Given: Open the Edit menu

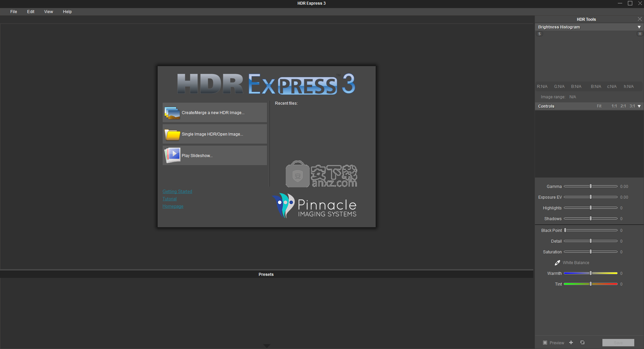Looking at the screenshot, I should pos(31,12).
